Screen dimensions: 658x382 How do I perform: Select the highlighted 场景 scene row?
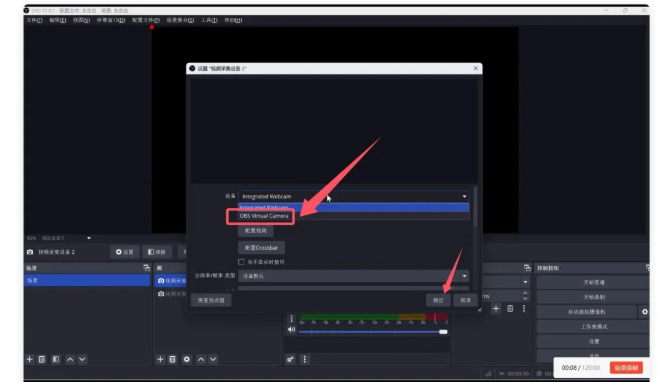coord(87,280)
